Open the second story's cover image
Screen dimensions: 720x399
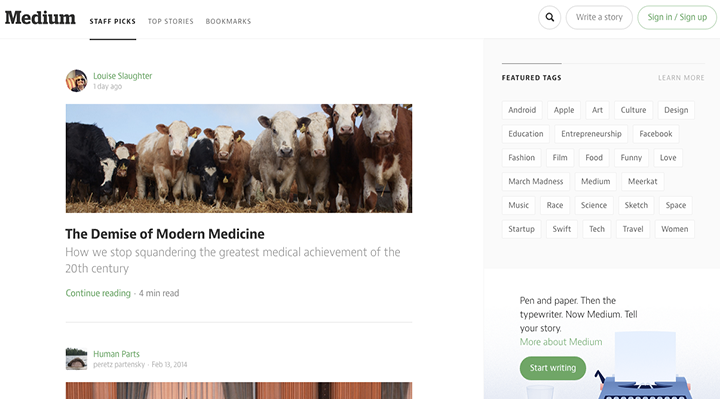click(x=239, y=390)
